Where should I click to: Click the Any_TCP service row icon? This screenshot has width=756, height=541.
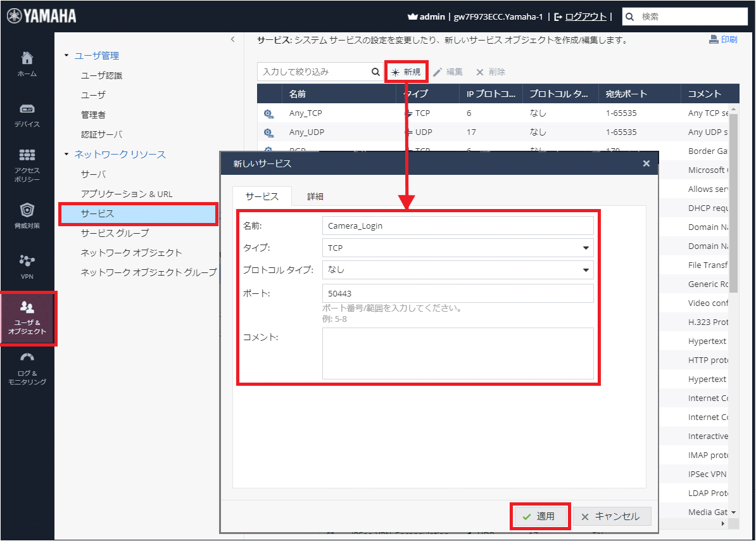(x=268, y=113)
